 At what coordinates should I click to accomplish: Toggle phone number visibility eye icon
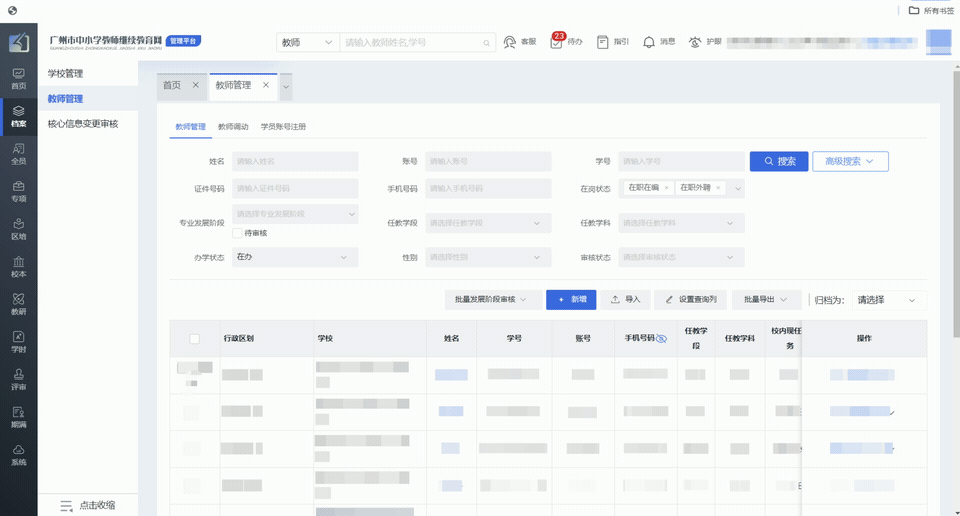(661, 339)
